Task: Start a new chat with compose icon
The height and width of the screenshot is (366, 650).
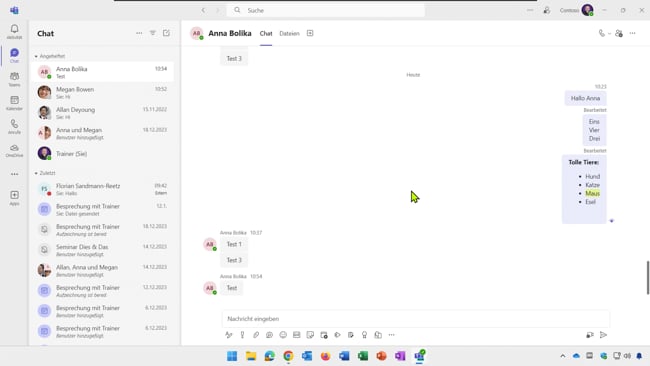Action: pyautogui.click(x=166, y=33)
